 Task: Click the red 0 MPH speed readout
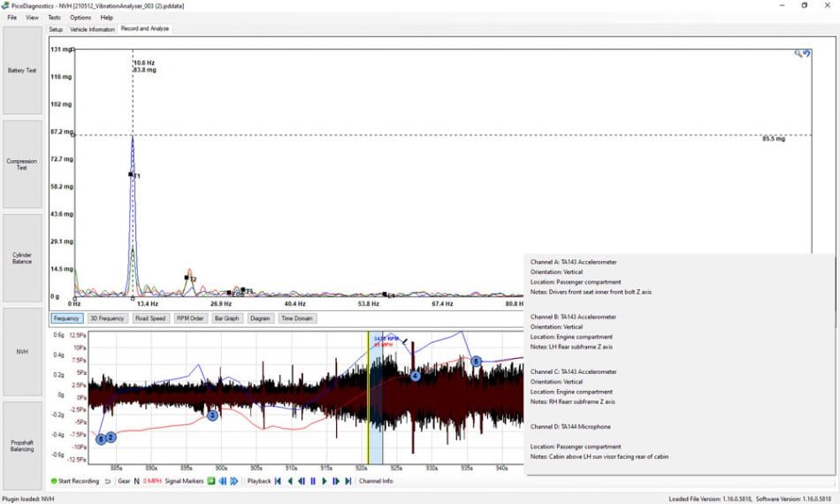tap(152, 481)
